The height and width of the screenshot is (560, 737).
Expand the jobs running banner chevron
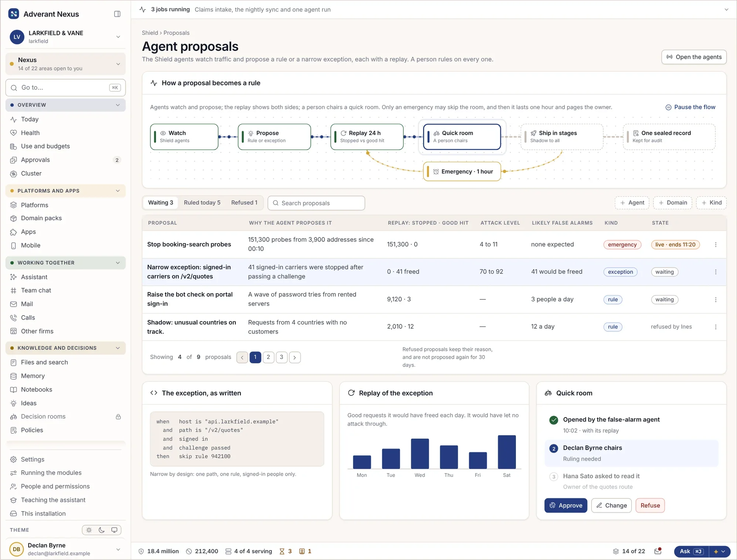point(726,10)
